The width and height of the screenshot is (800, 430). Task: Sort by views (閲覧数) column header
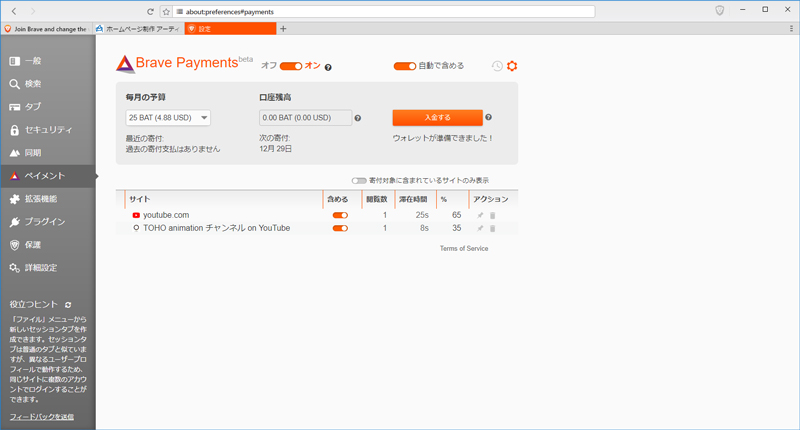point(378,199)
